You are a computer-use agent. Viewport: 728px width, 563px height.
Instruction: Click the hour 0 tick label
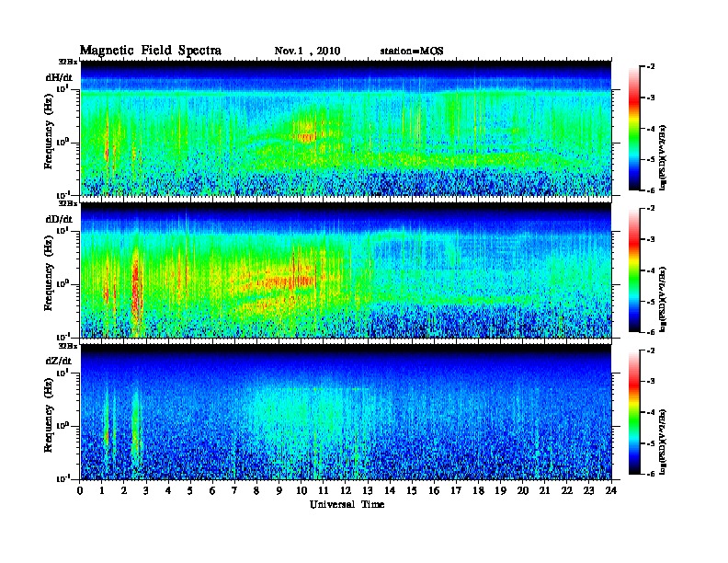(80, 491)
